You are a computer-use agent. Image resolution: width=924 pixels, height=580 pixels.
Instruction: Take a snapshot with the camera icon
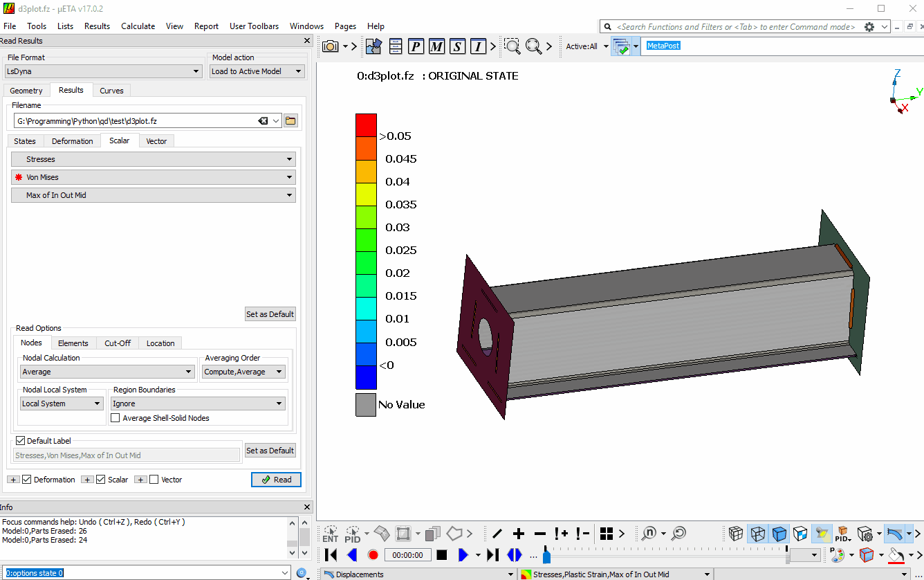coord(331,46)
